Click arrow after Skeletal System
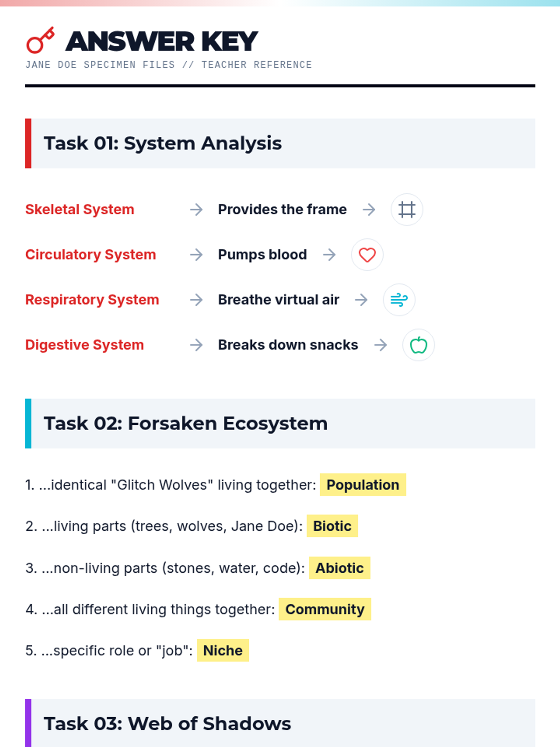 (x=196, y=210)
